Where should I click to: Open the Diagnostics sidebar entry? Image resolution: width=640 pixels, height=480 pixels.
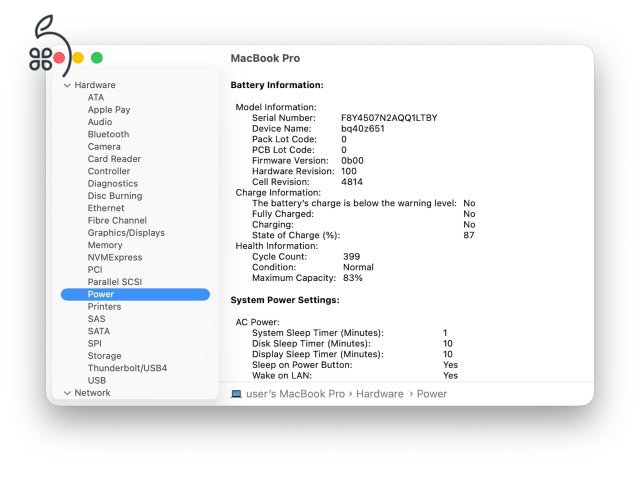point(113,184)
